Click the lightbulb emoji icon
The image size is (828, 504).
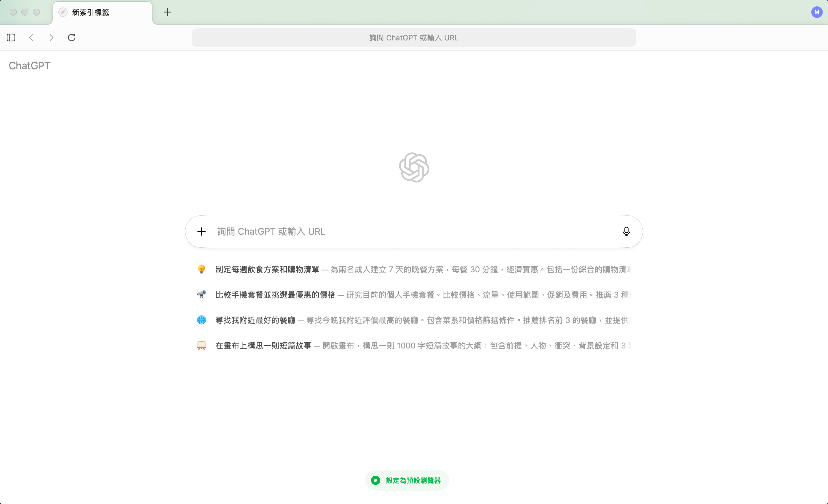201,270
